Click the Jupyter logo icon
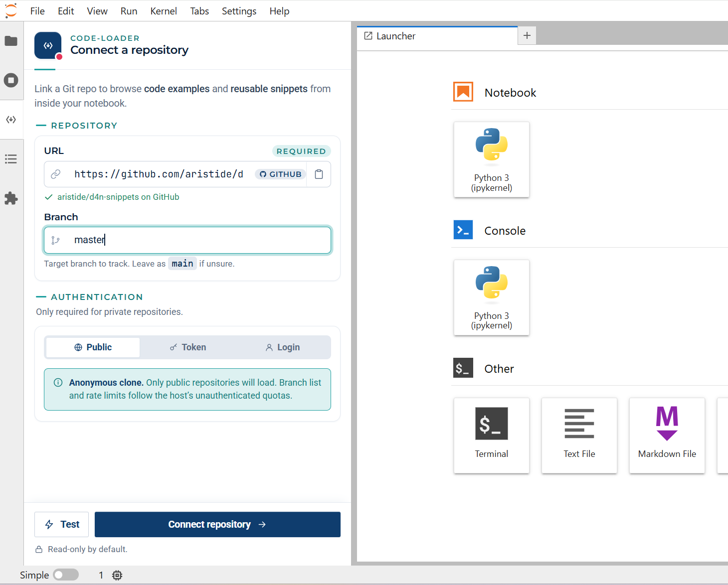This screenshot has height=585, width=728. (10, 10)
